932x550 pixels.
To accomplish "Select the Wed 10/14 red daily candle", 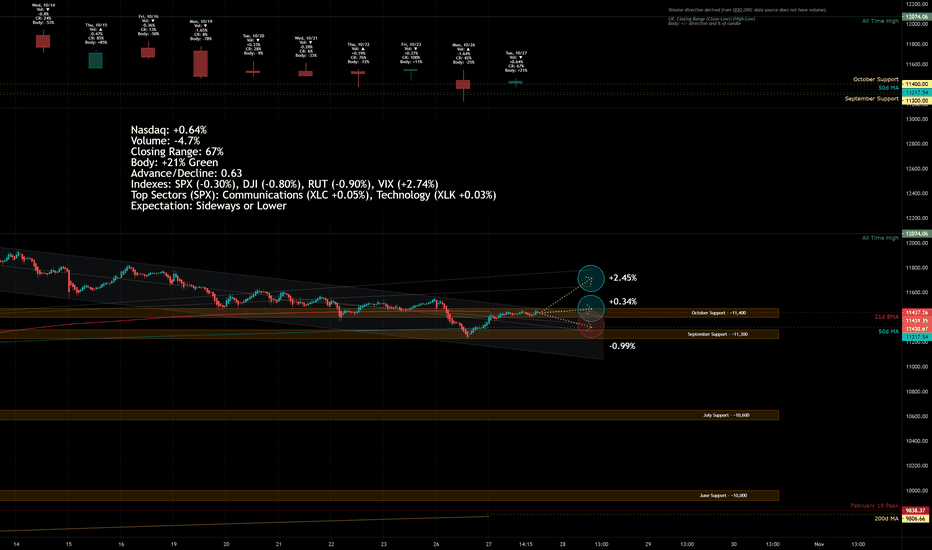I will pos(43,41).
